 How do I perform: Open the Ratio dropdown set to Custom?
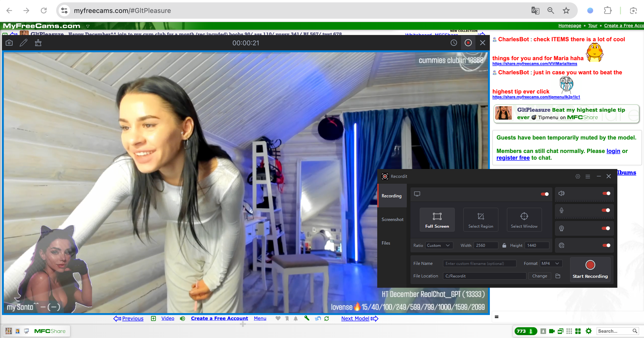pos(439,245)
